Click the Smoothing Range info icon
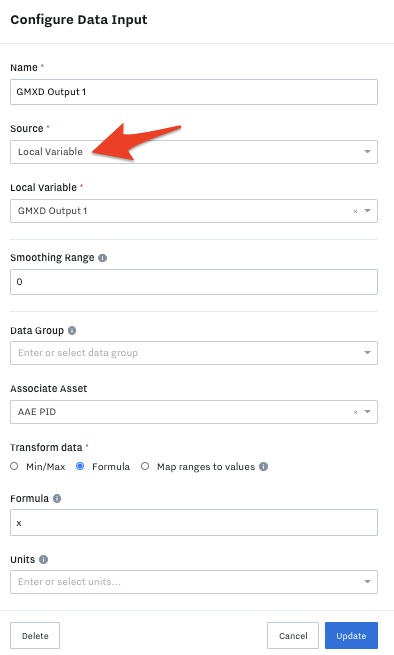 102,258
